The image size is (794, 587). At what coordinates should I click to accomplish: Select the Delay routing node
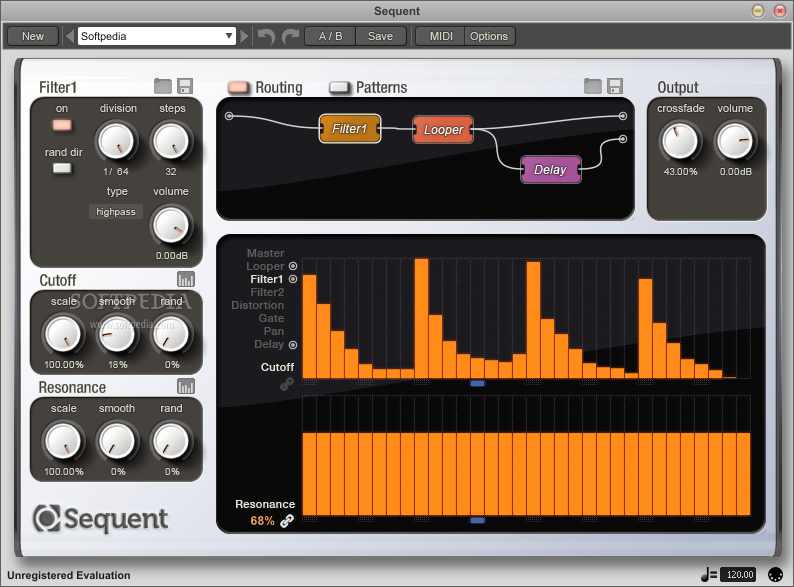click(x=550, y=170)
